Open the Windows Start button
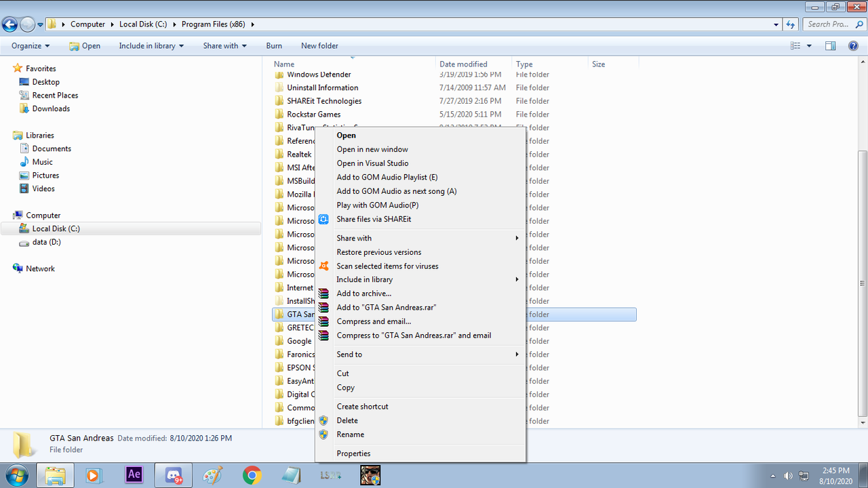This screenshot has height=488, width=868. pyautogui.click(x=16, y=474)
